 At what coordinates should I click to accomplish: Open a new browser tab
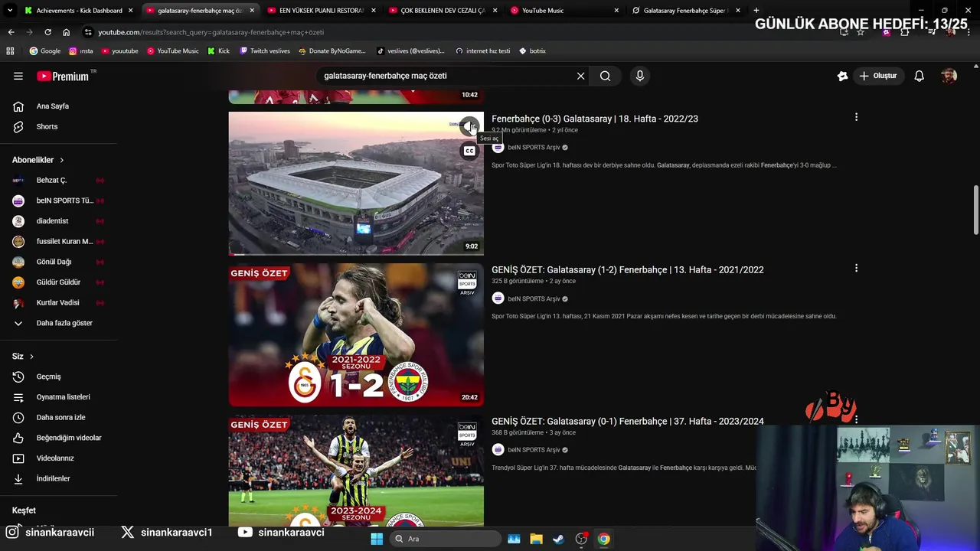pos(756,11)
